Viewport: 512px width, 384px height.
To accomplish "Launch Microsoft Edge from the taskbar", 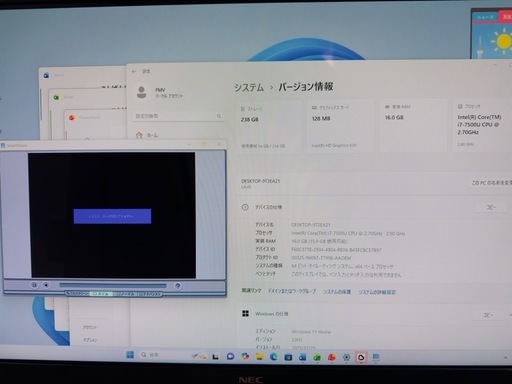I will coord(274,357).
